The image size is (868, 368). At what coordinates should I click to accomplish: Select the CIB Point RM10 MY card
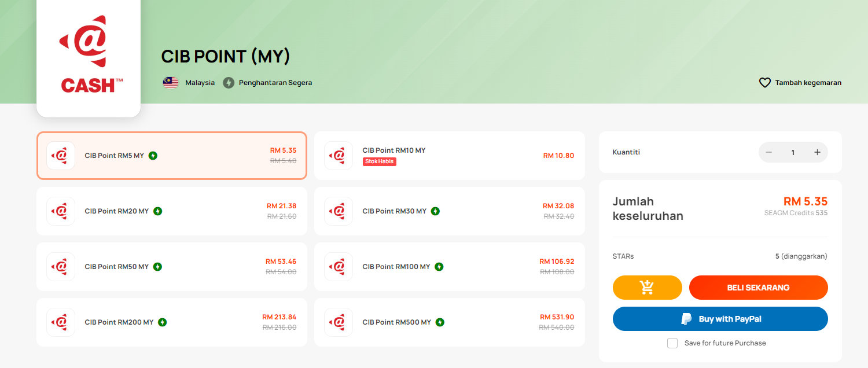point(450,156)
